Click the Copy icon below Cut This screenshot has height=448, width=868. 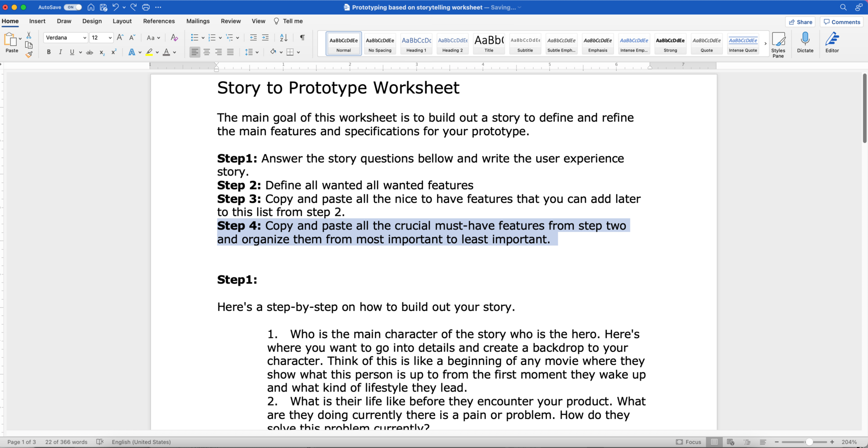click(29, 45)
